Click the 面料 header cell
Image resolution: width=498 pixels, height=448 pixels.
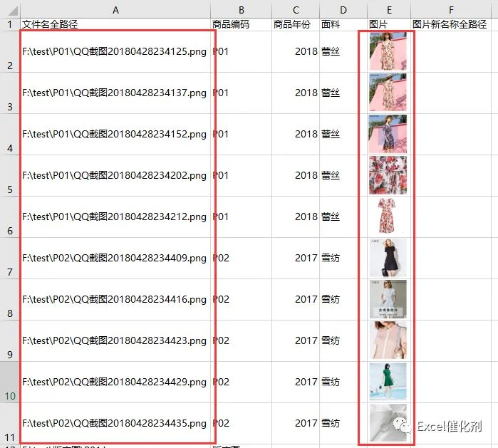click(343, 24)
